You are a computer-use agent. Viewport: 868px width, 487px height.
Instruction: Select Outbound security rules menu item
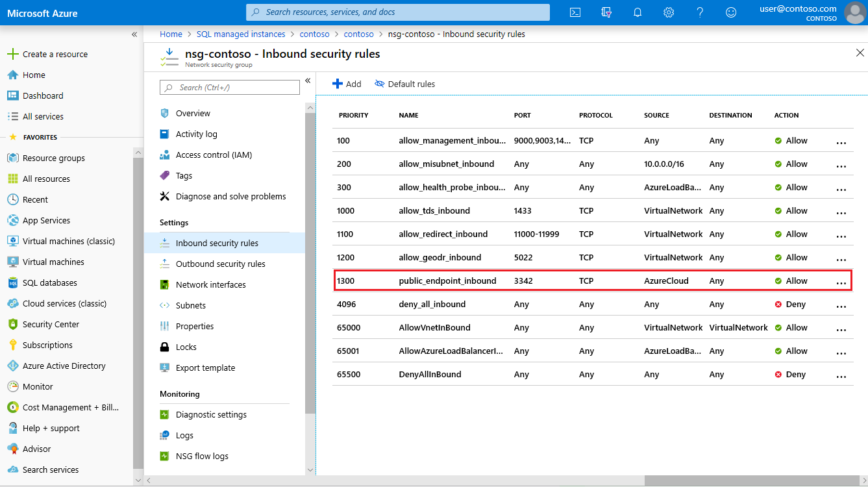(x=220, y=264)
